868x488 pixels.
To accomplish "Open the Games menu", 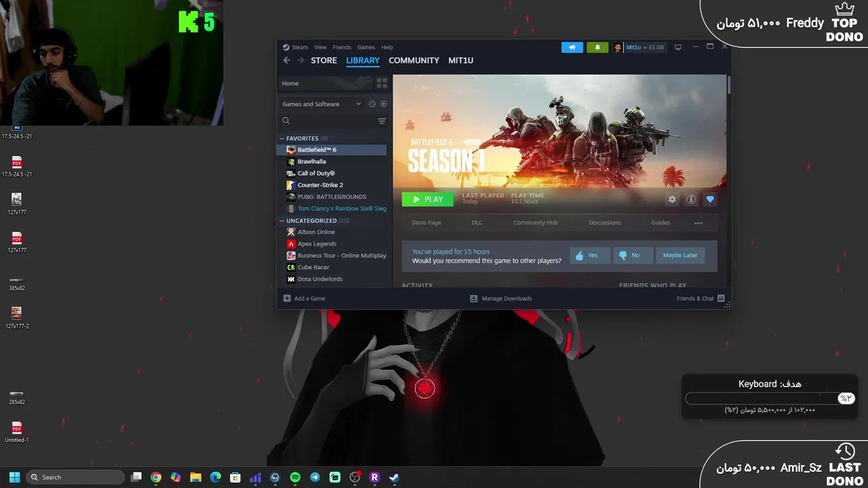I will pyautogui.click(x=366, y=47).
